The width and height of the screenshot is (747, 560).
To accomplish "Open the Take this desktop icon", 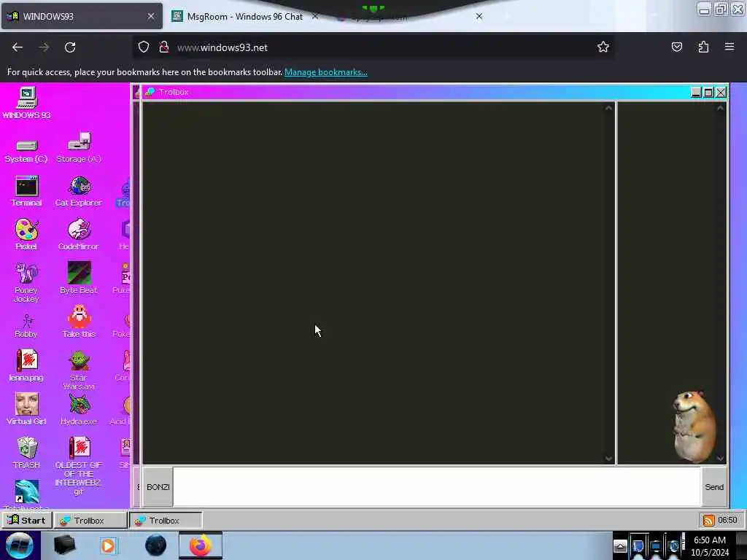I will point(79,322).
